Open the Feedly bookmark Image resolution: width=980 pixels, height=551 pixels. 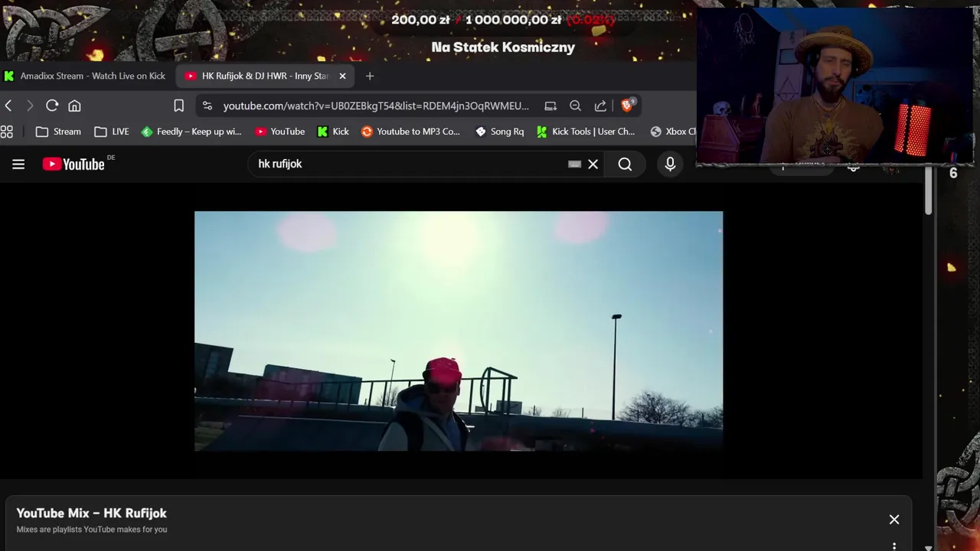pos(191,132)
